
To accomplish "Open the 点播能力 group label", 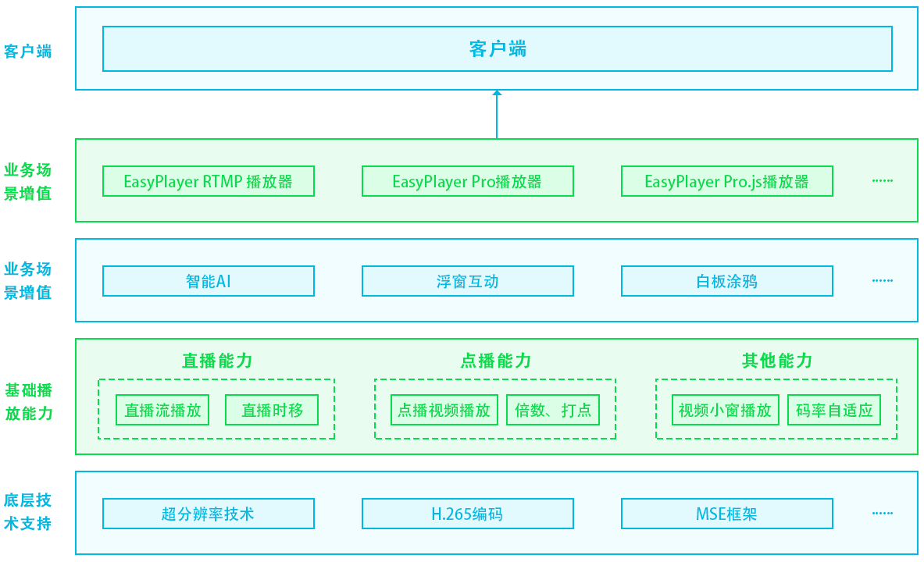I will (x=495, y=361).
